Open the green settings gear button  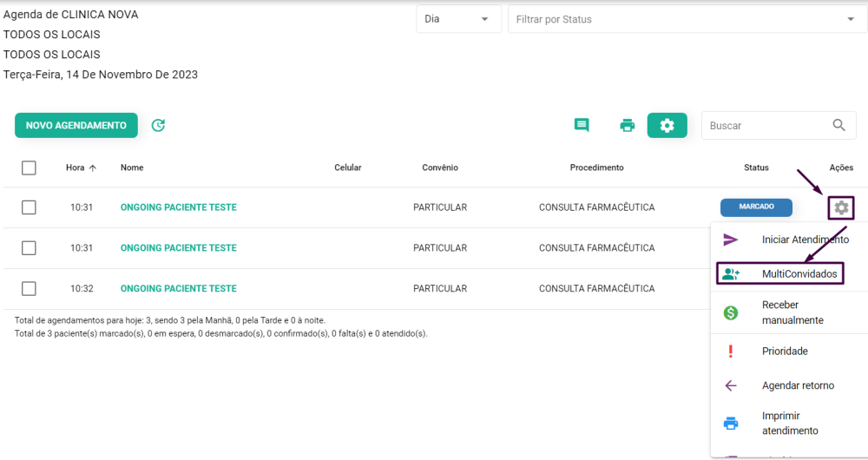coord(667,125)
